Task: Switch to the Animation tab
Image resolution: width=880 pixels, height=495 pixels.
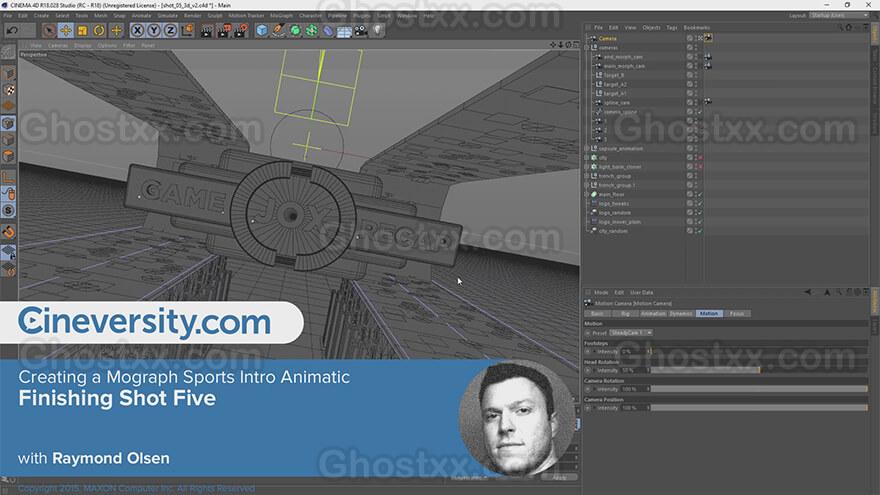Action: [x=653, y=314]
